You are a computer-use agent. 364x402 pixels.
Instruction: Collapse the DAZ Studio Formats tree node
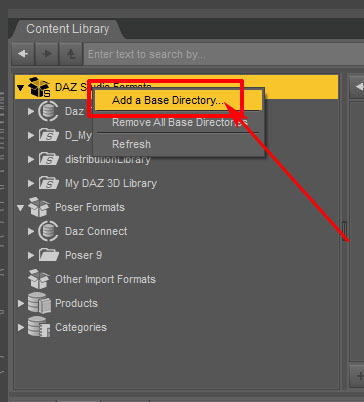(20, 88)
